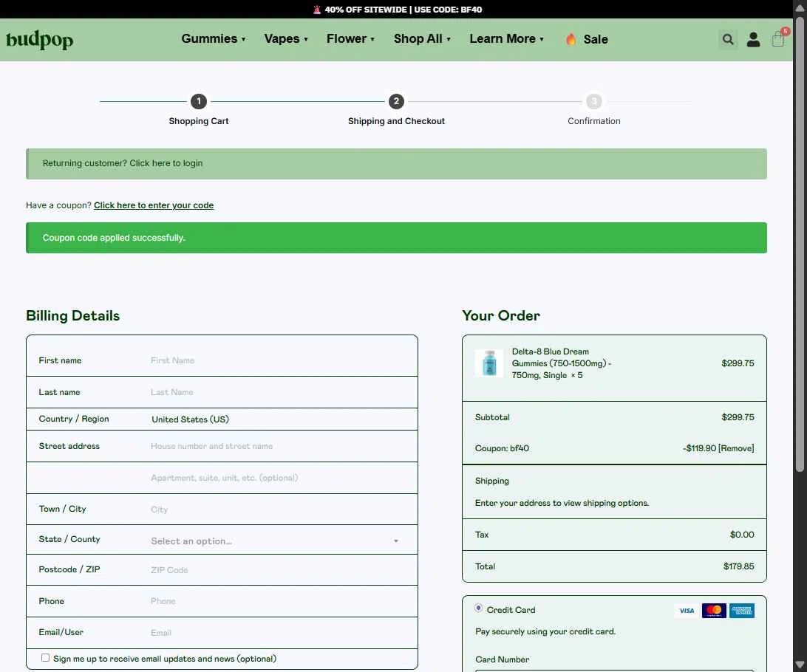Expand the Gummies menu
807x672 pixels.
[213, 38]
